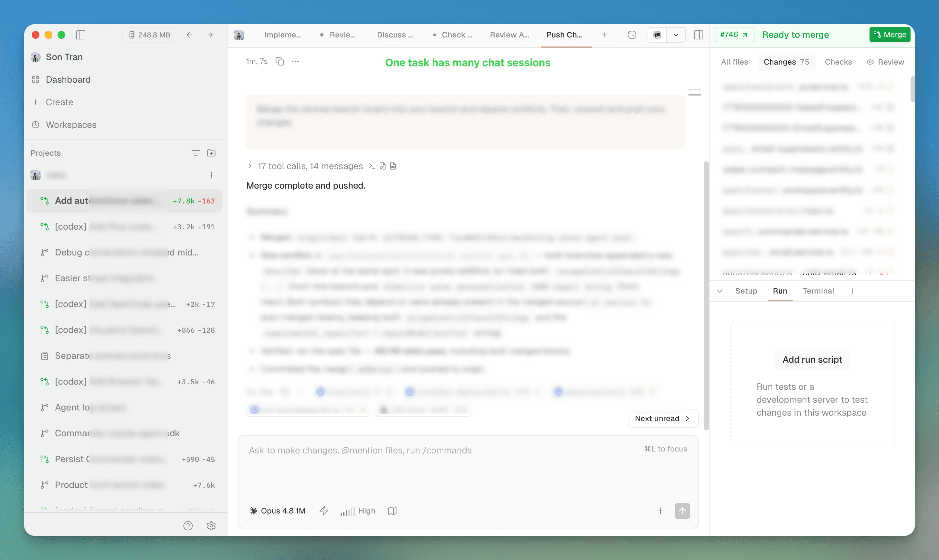Viewport: 939px width, 560px height.
Task: Click the green Merge button
Action: click(890, 35)
